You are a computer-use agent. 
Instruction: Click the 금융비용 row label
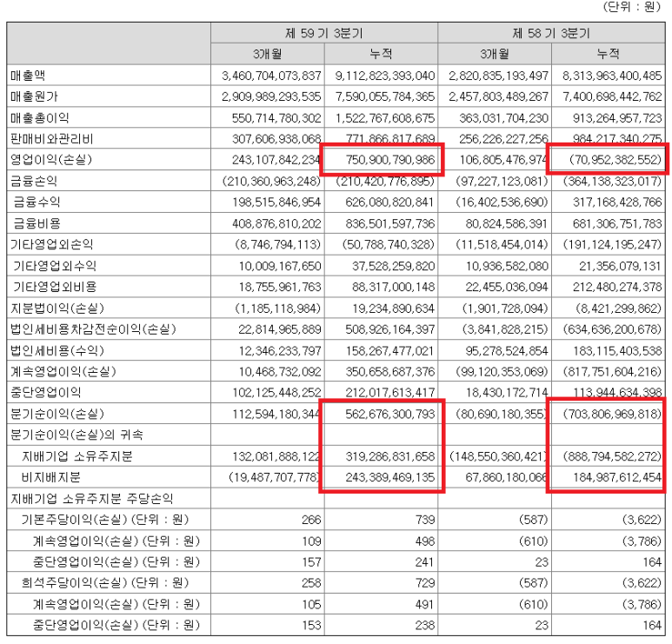coord(37,223)
